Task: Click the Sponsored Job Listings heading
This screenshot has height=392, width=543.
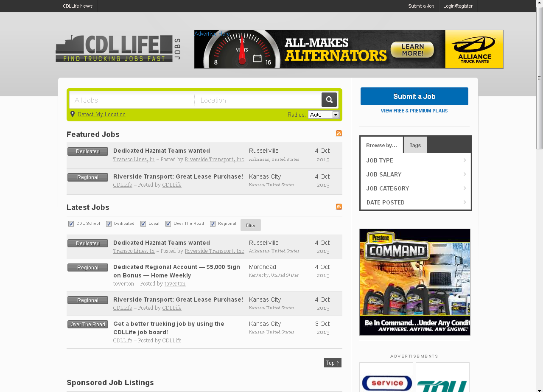Action: 110,383
